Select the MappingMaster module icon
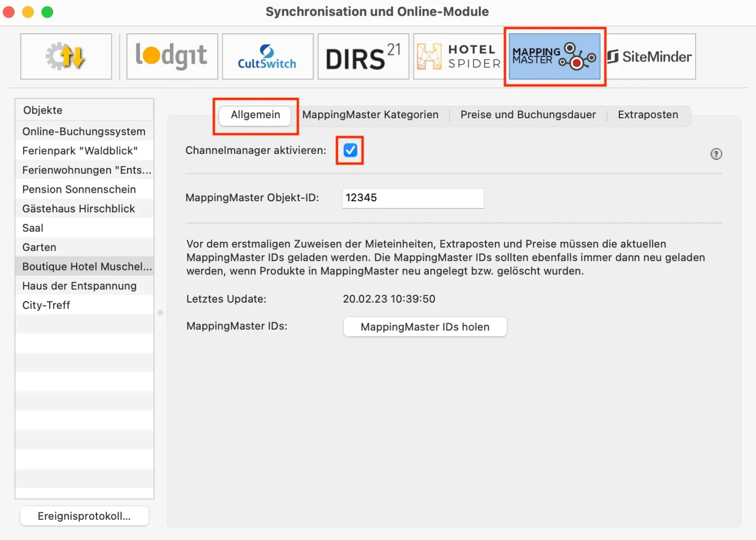Image resolution: width=756 pixels, height=540 pixels. click(x=555, y=56)
